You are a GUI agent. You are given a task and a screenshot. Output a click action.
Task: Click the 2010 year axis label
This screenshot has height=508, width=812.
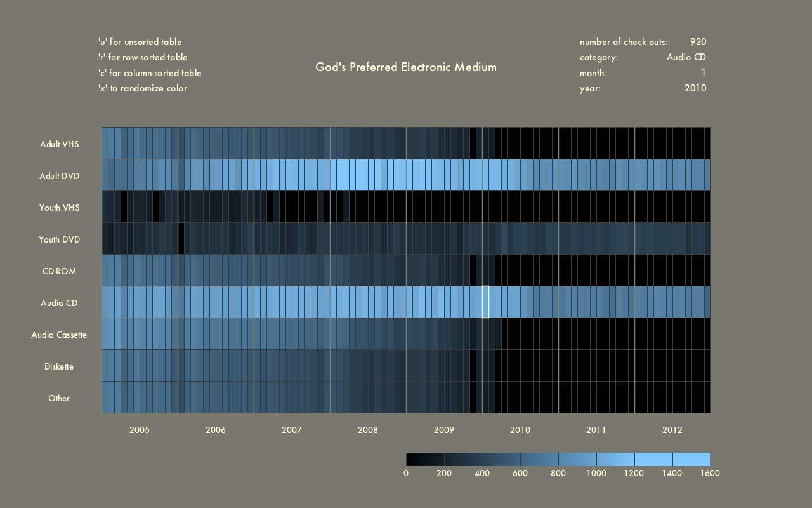tap(520, 430)
